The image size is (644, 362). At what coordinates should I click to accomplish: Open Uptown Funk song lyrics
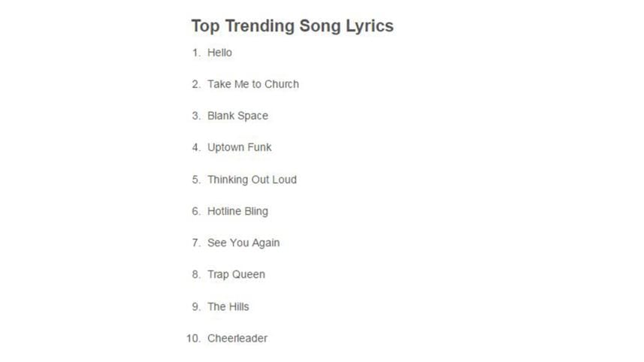coord(239,147)
